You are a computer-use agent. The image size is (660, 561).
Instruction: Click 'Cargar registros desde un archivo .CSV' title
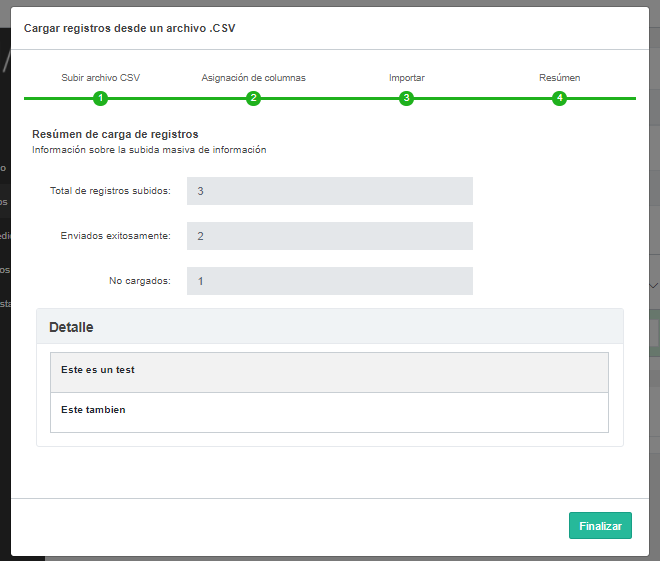(129, 28)
